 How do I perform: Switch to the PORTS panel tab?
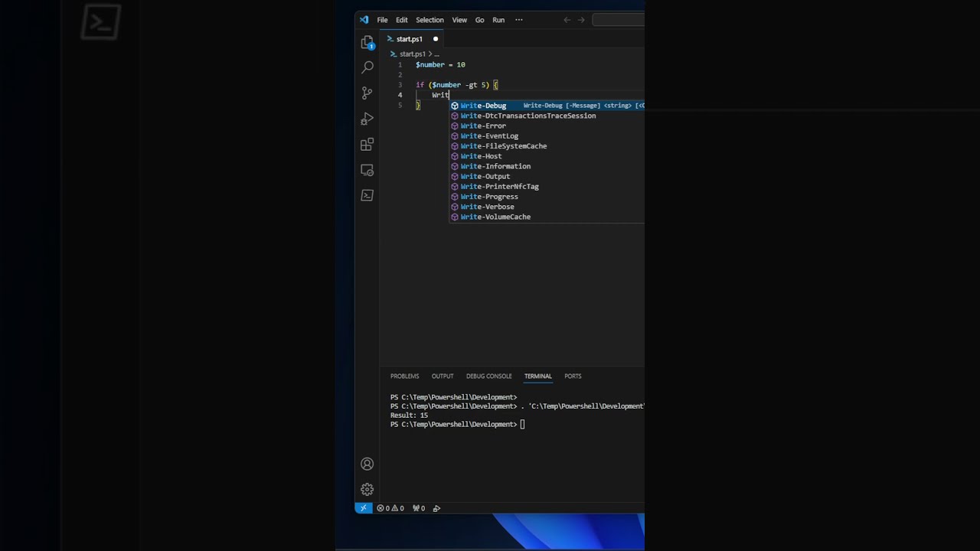pyautogui.click(x=573, y=377)
